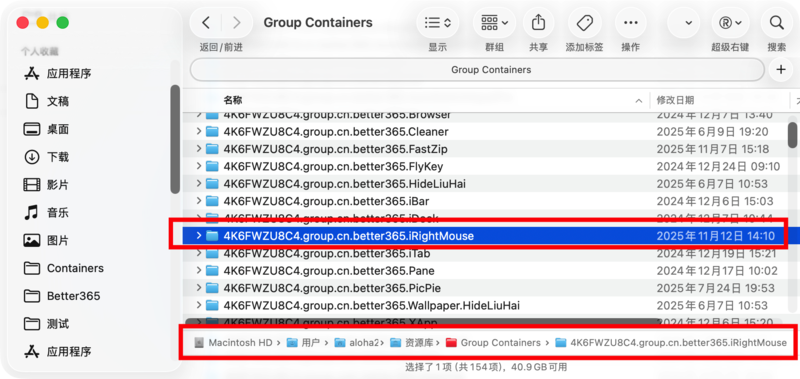Open 音乐 in the sidebar

coord(58,213)
